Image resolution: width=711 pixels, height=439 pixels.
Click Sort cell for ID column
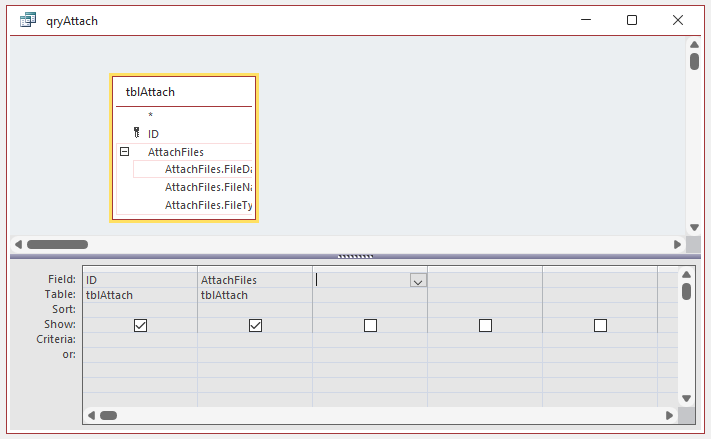point(140,310)
